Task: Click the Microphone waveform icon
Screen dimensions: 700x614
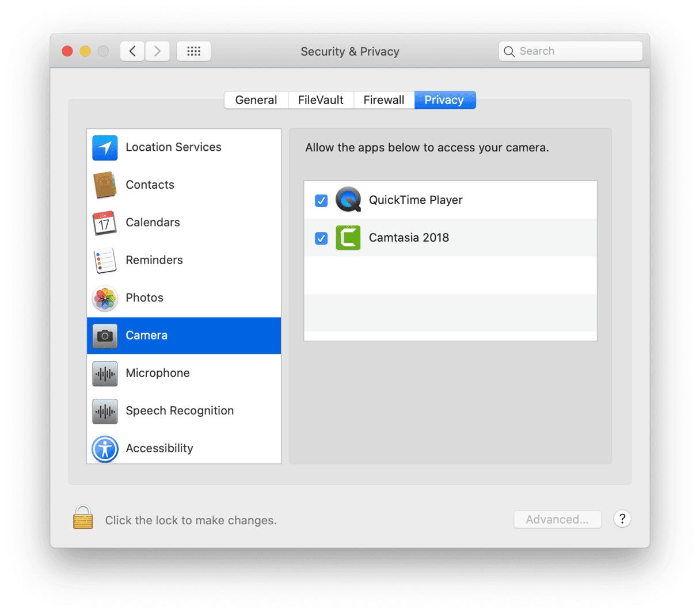Action: coord(105,373)
